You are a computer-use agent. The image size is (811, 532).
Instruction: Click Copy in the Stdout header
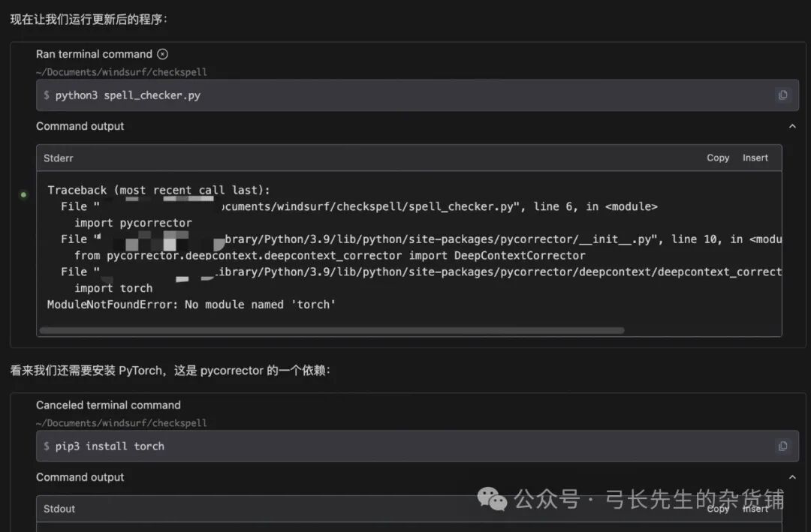click(x=718, y=509)
